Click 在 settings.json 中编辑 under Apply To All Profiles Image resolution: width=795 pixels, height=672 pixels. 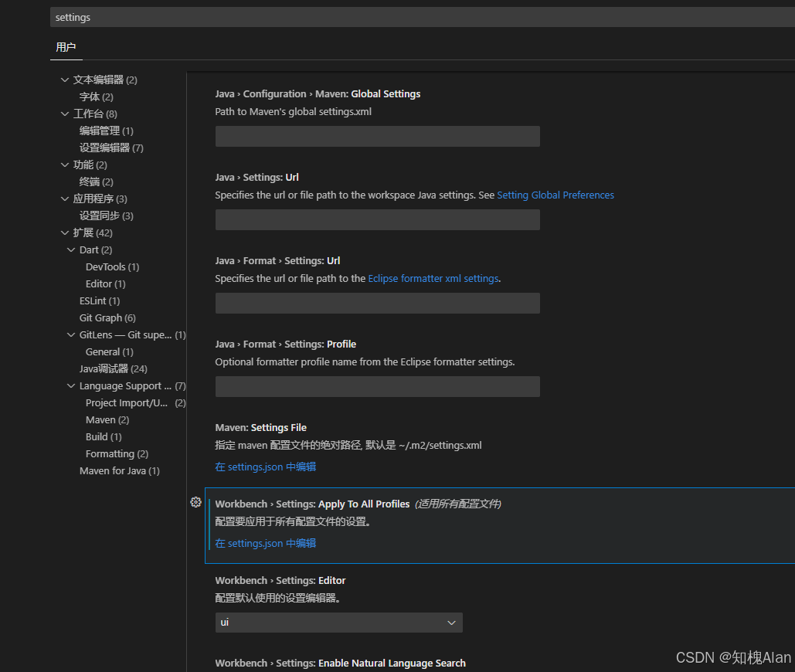point(265,543)
